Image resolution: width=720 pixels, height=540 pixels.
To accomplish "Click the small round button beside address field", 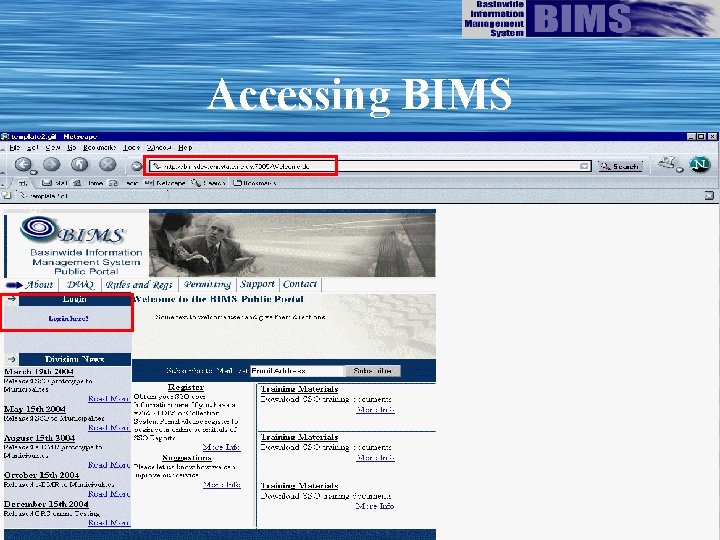I will tap(136, 166).
